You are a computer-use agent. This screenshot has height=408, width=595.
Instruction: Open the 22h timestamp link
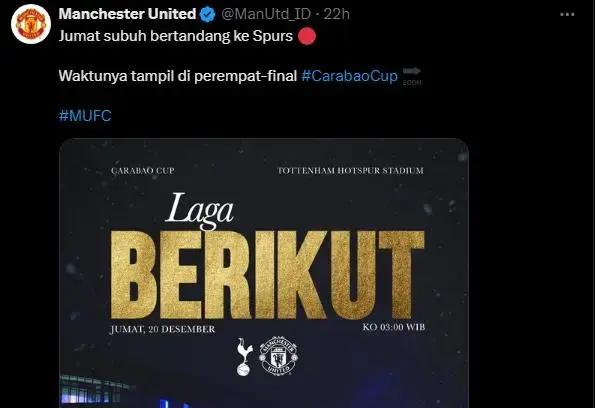[x=337, y=14]
